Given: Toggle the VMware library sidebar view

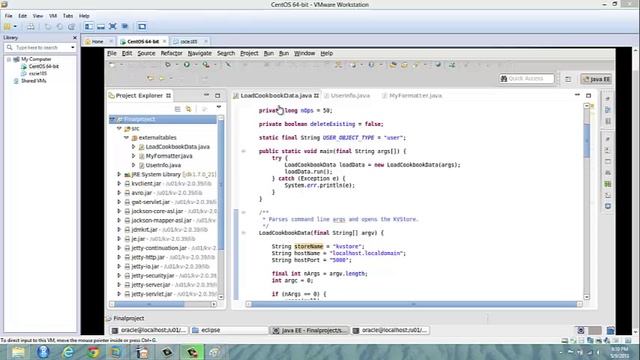Looking at the screenshot, I should point(89,27).
